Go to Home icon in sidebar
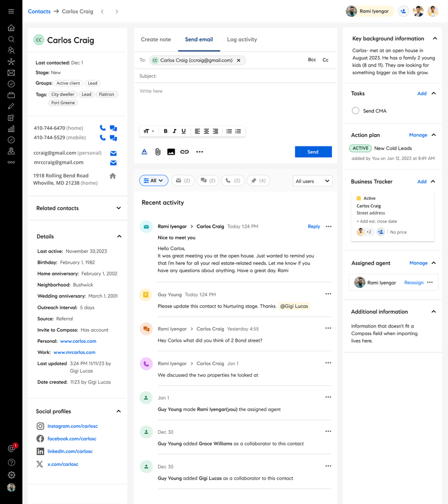This screenshot has width=448, height=504. tap(11, 28)
